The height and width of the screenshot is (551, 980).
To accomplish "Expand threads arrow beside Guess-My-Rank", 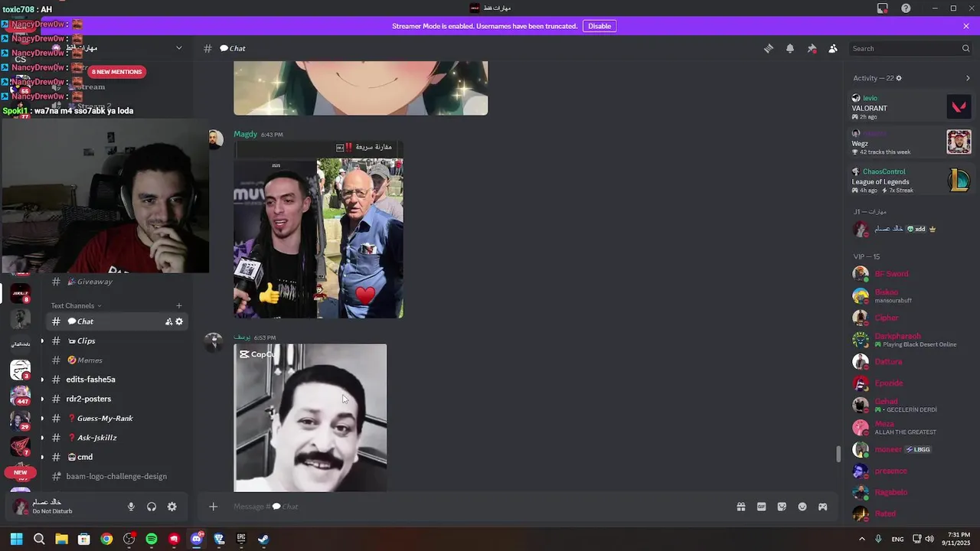I will click(x=42, y=419).
